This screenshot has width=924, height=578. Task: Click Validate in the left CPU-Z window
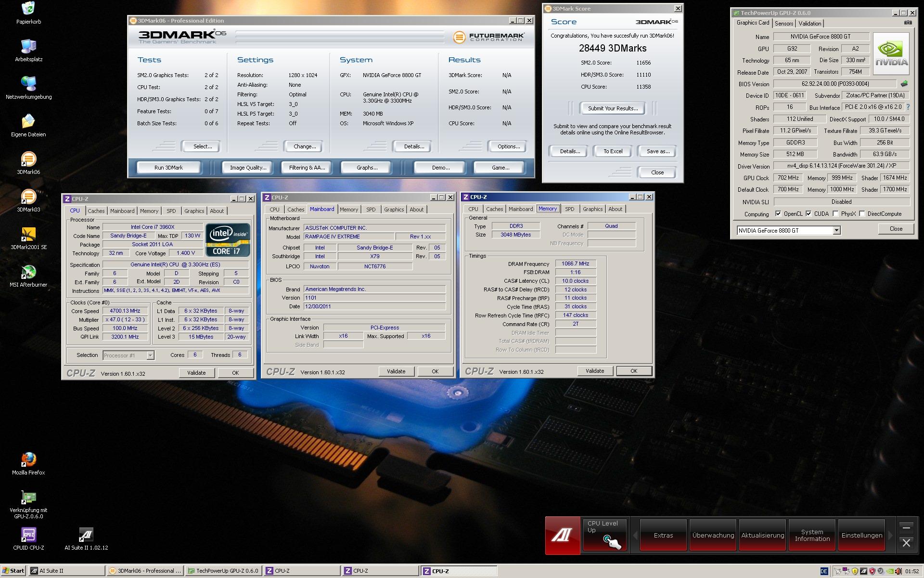coord(196,373)
